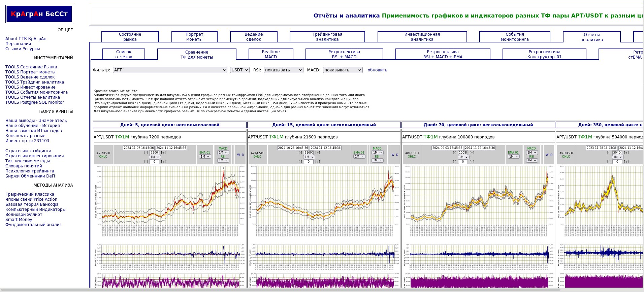Click the D link on the 15-day chart
The width and height of the screenshot is (644, 292).
tap(397, 155)
